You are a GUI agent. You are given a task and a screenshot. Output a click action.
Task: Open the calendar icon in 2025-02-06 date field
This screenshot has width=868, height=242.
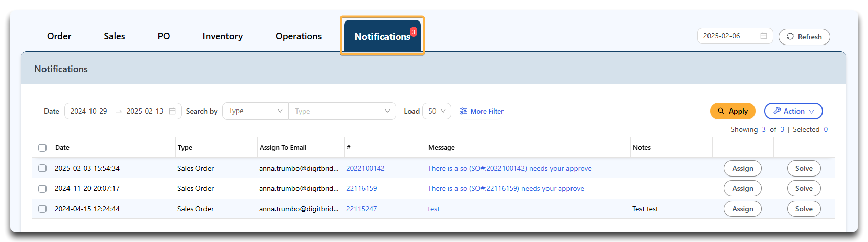pyautogui.click(x=764, y=36)
